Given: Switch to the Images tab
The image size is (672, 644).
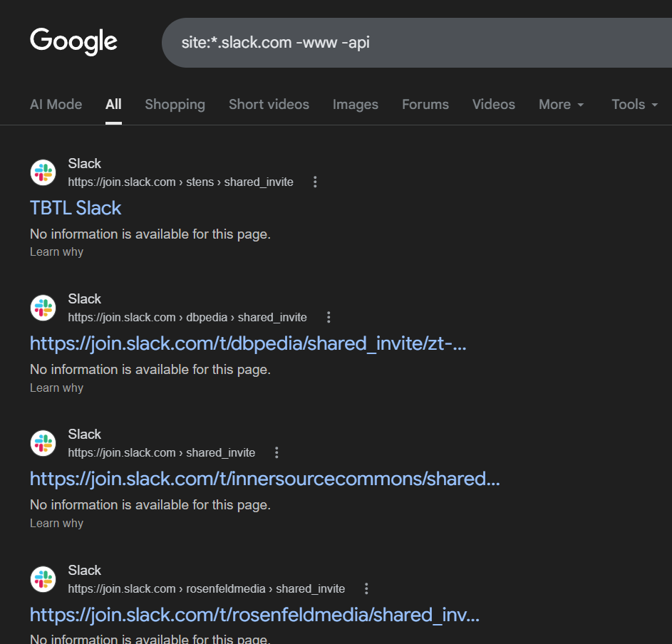Looking at the screenshot, I should [355, 104].
